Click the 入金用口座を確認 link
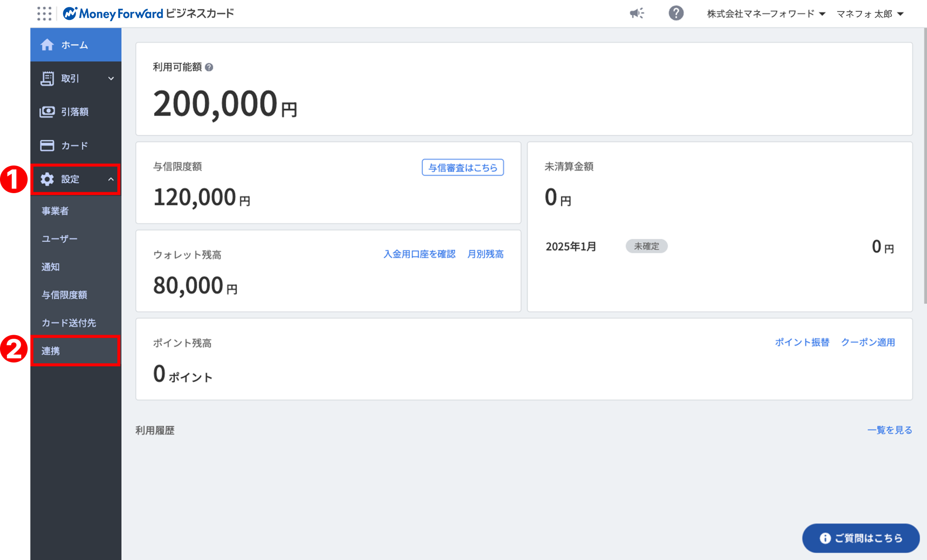The height and width of the screenshot is (560, 927). [x=419, y=254]
